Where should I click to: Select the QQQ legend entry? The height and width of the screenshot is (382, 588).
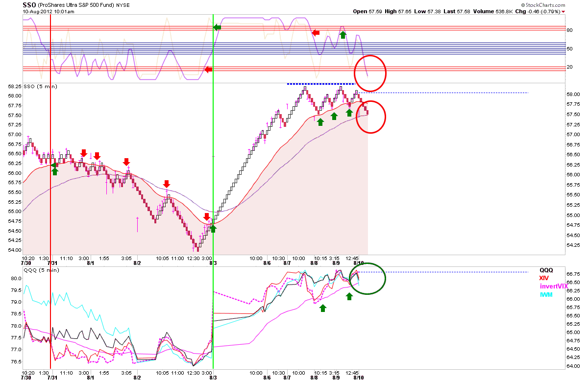tap(547, 270)
